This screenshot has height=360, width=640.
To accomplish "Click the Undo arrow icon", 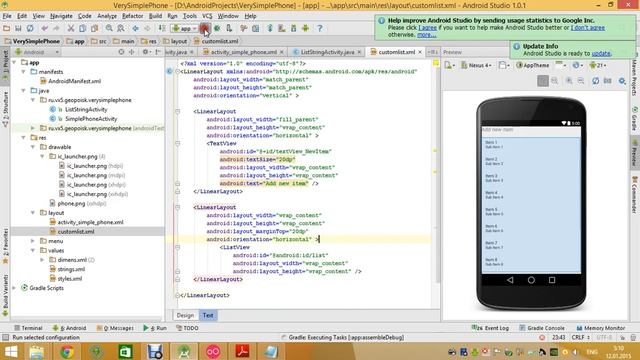I will (x=44, y=28).
